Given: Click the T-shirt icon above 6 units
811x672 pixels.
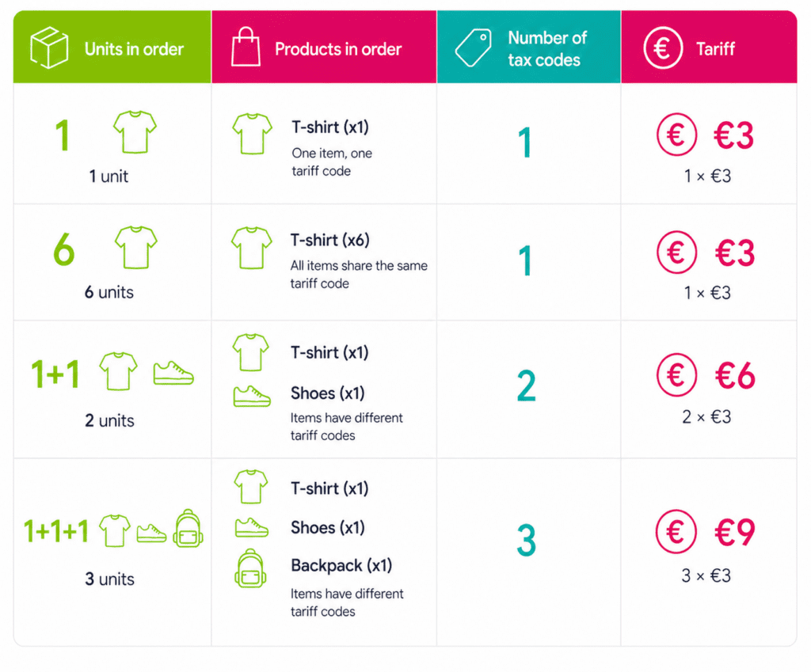Looking at the screenshot, I should (x=136, y=247).
